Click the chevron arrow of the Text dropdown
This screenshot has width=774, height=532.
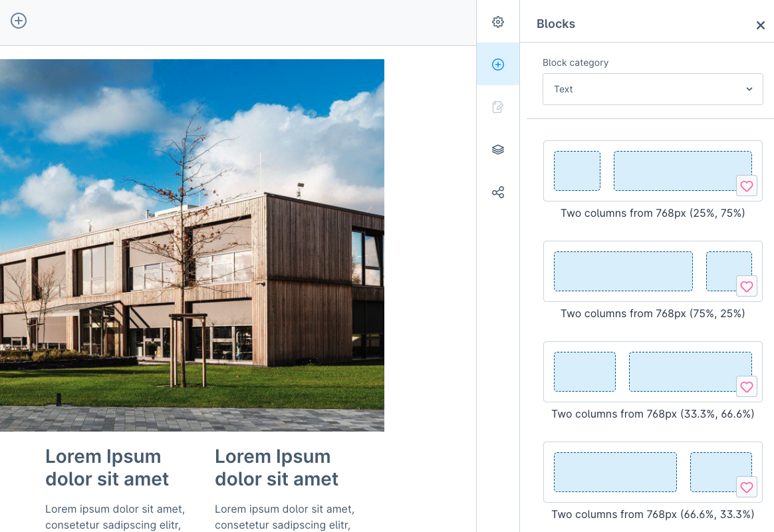tap(749, 89)
